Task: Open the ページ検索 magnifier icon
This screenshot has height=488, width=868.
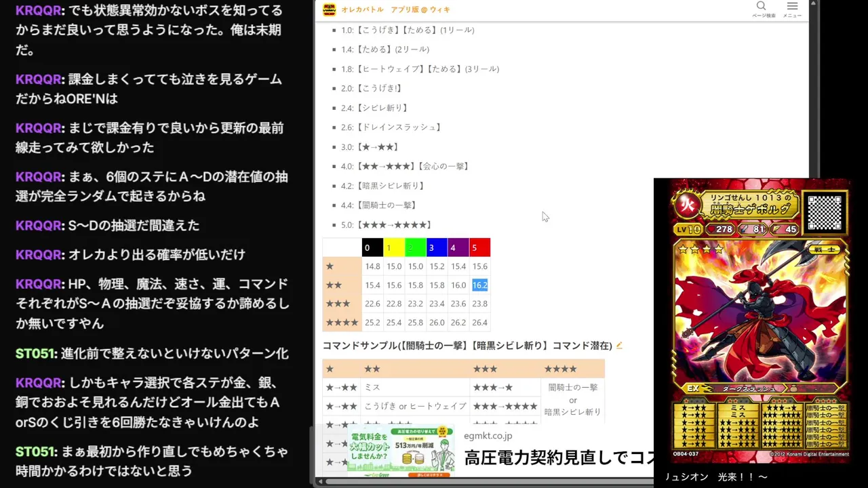Action: pos(762,6)
